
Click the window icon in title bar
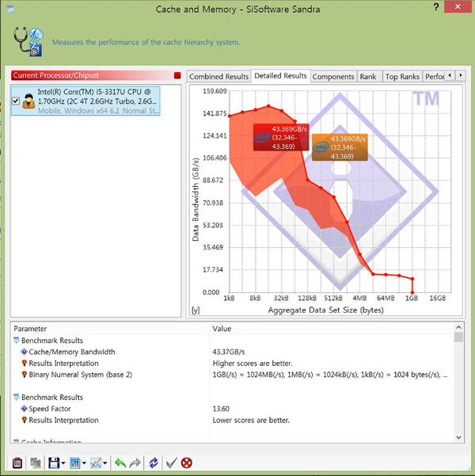click(x=10, y=9)
